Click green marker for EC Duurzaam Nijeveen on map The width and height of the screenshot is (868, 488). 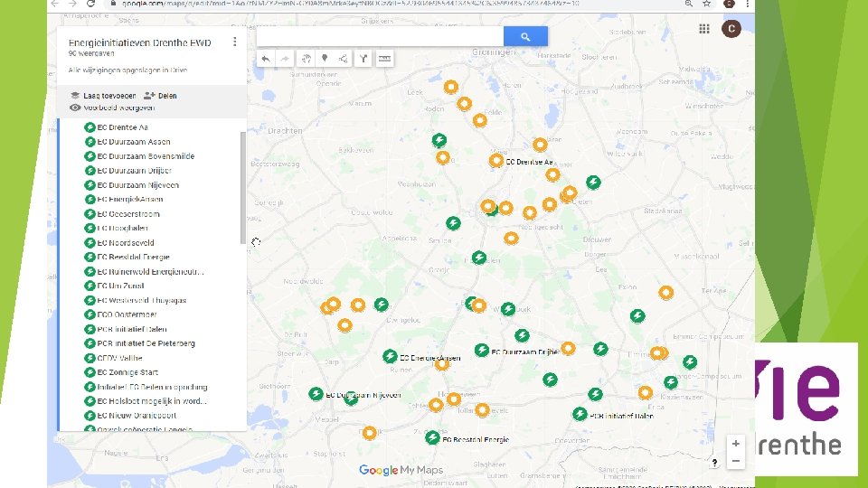[x=316, y=394]
